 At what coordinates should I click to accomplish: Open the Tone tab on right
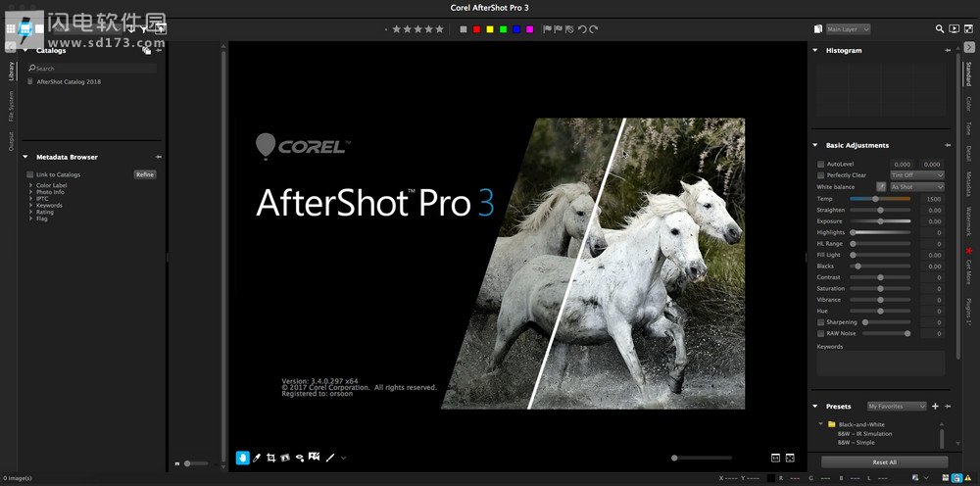coord(968,128)
